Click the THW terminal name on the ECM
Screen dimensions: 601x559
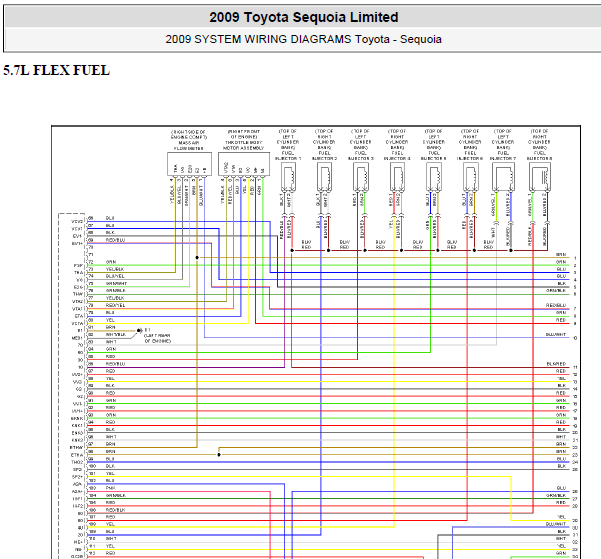pyautogui.click(x=78, y=294)
